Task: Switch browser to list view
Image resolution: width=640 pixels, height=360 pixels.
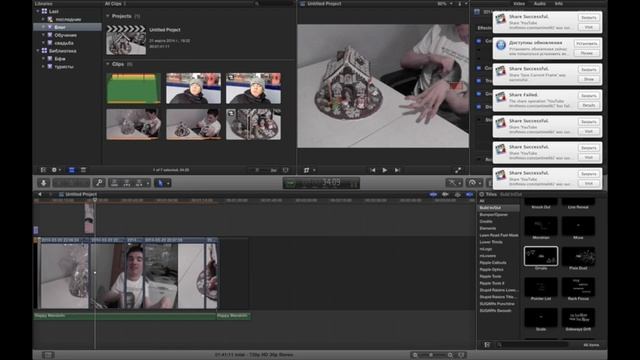Action: coord(83,170)
